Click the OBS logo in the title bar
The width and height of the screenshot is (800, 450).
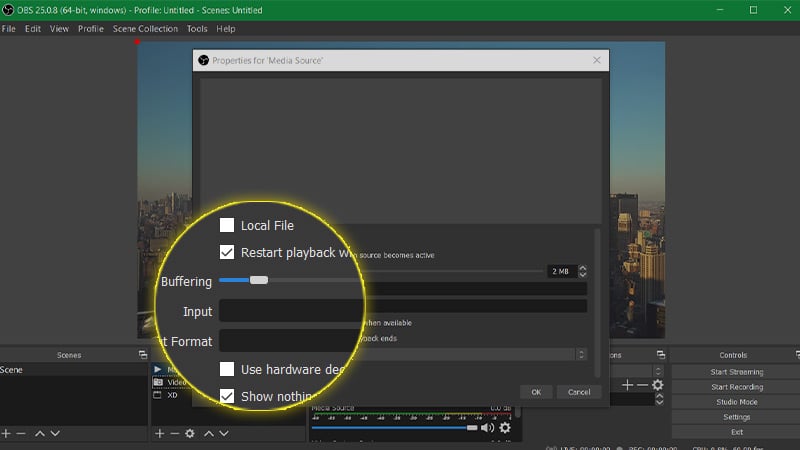coord(8,10)
